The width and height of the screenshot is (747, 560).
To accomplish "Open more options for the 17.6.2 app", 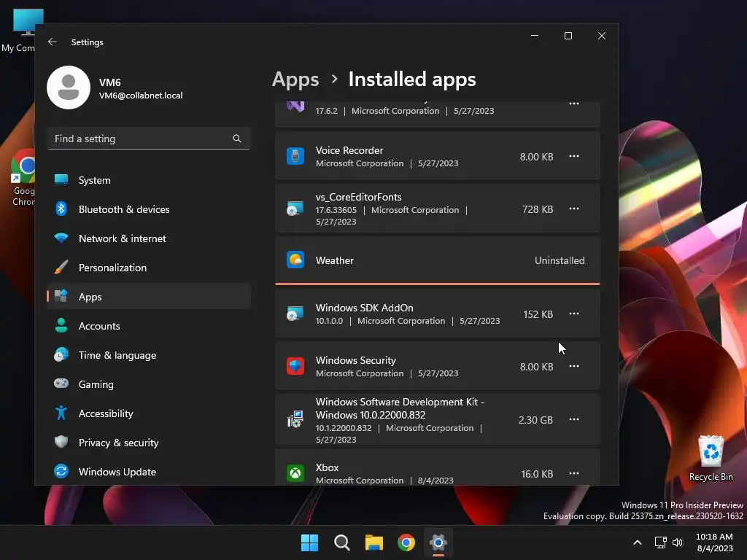I will click(574, 104).
